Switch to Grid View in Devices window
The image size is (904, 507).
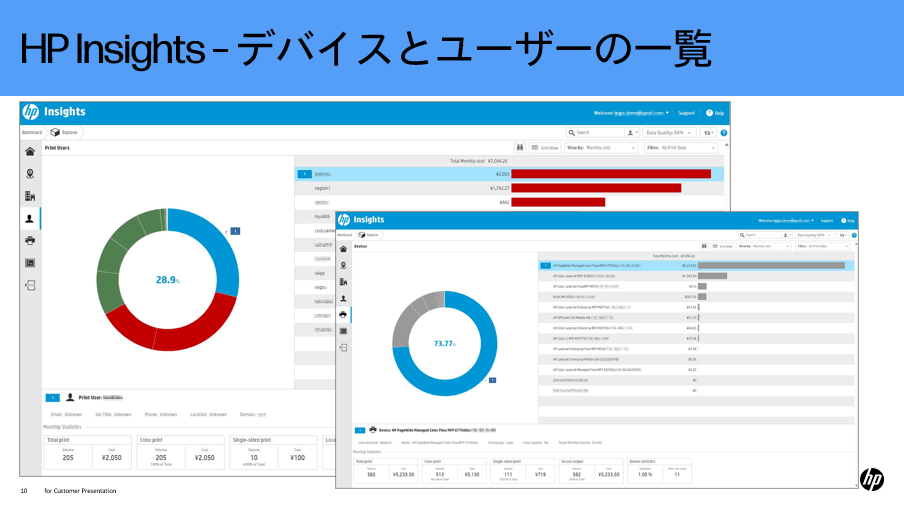pos(722,246)
